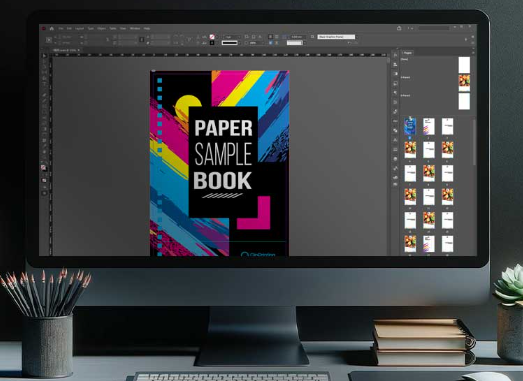The height and width of the screenshot is (381, 523).
Task: Select the page 10 thumbnail
Action: coord(410,197)
